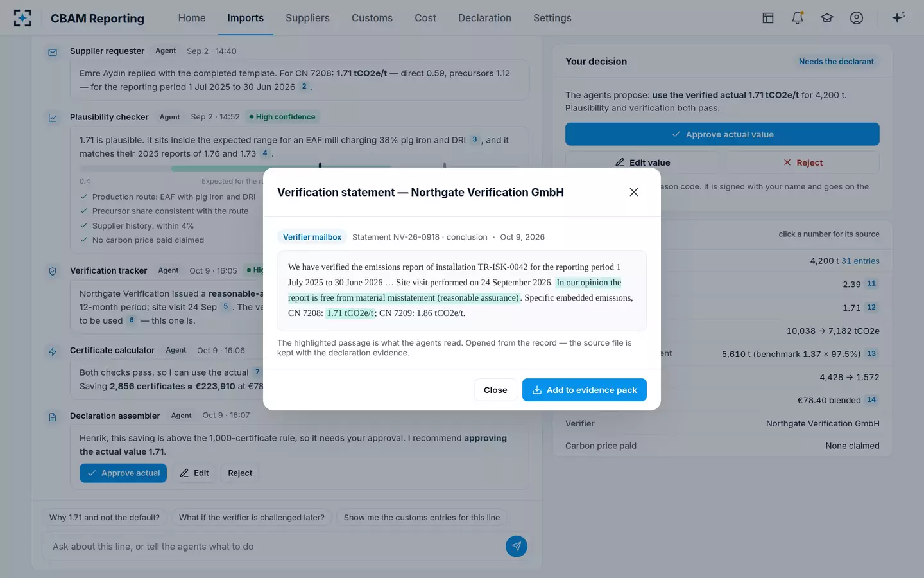The height and width of the screenshot is (578, 924).
Task: Open source reference 14 beside €78.40 blended
Action: (871, 399)
